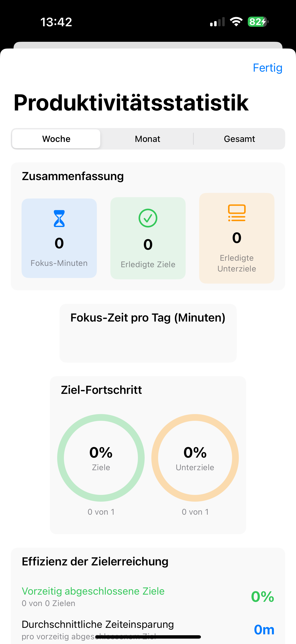The width and height of the screenshot is (296, 644).
Task: Tap the orange Unterziele progress ring
Action: pyautogui.click(x=195, y=457)
